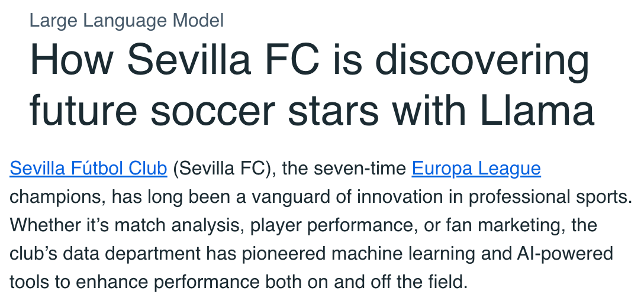
Task: Click the article headline about Sevilla FC
Action: pyautogui.click(x=312, y=85)
